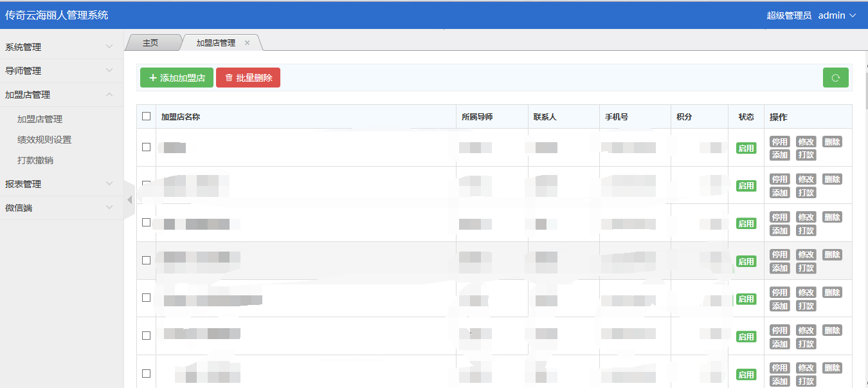Image resolution: width=868 pixels, height=388 pixels.
Task: Open 打款撤销 in the sidebar
Action: tap(35, 160)
